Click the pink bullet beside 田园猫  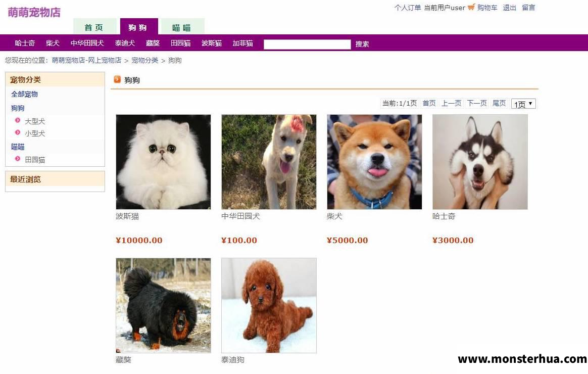tap(18, 159)
